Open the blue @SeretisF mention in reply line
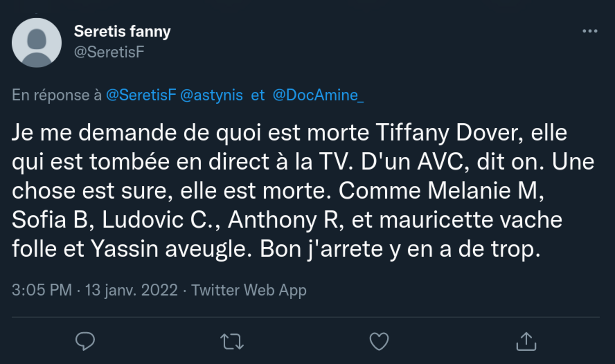 pos(141,95)
